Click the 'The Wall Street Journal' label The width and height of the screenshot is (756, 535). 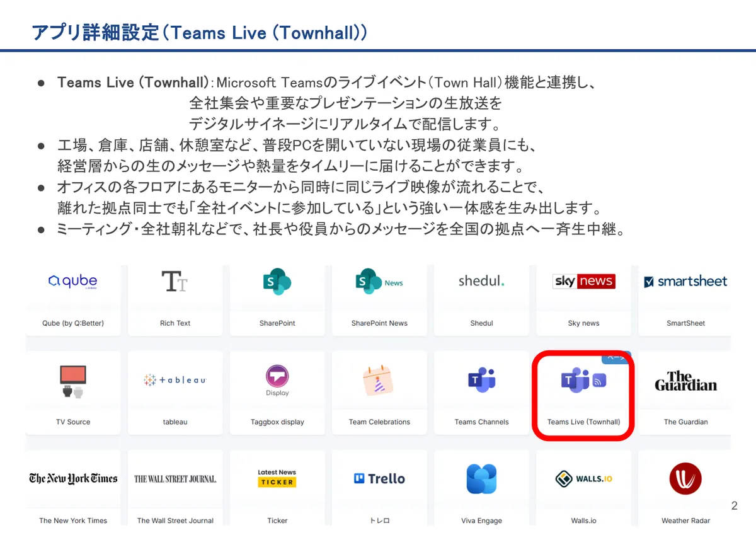point(175,521)
